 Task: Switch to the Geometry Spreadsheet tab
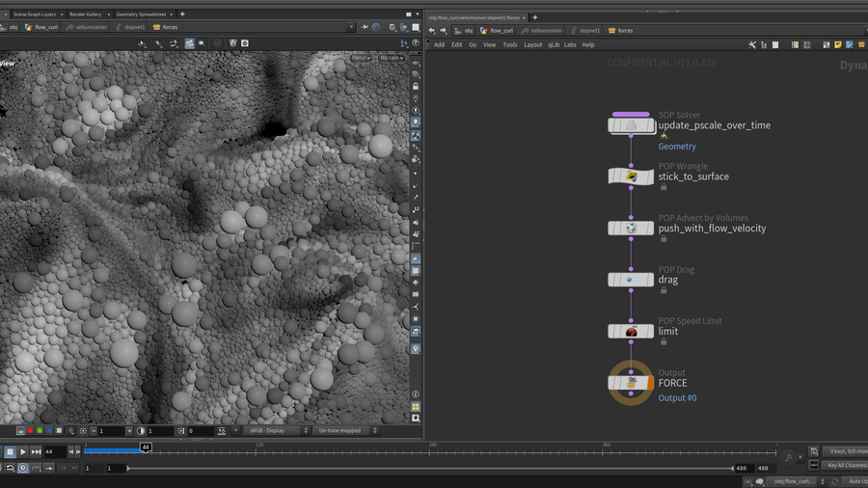tap(141, 14)
